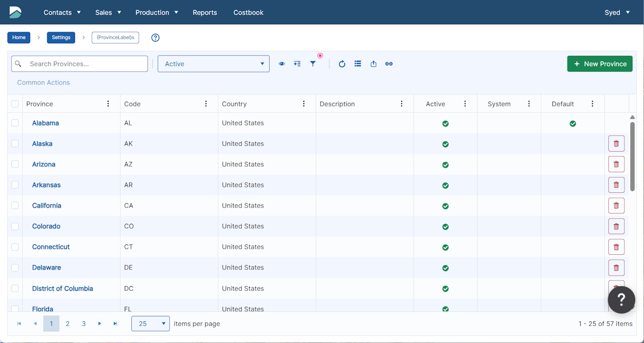Click the list view icon in toolbar

click(x=358, y=64)
